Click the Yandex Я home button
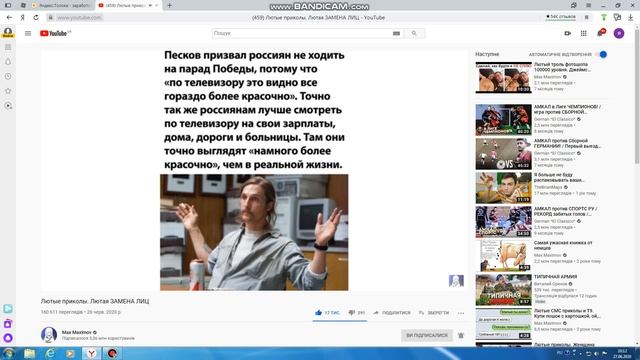This screenshot has width=640, height=360. [22, 18]
